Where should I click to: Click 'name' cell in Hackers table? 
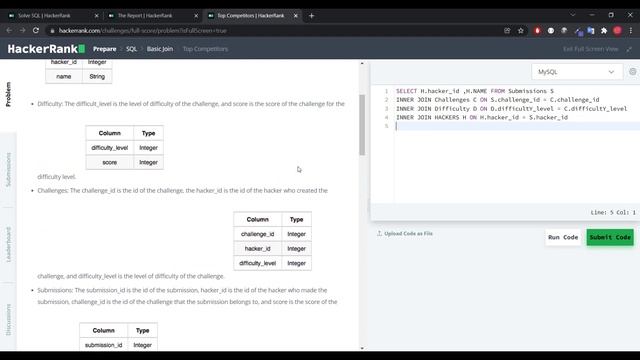pyautogui.click(x=64, y=76)
